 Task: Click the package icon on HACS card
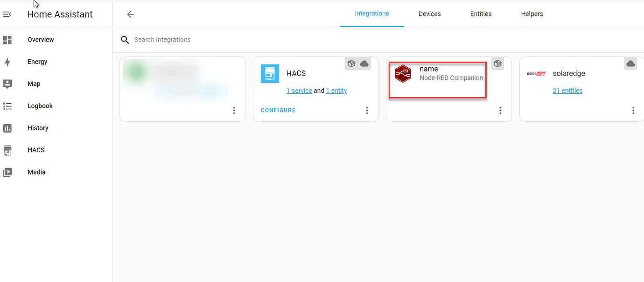351,63
